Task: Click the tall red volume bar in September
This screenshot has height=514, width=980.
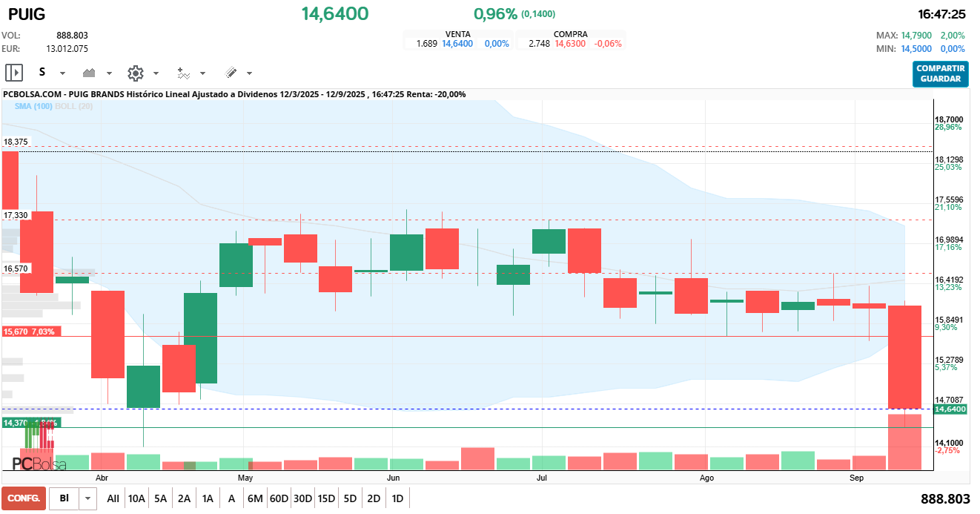Action: (x=904, y=442)
